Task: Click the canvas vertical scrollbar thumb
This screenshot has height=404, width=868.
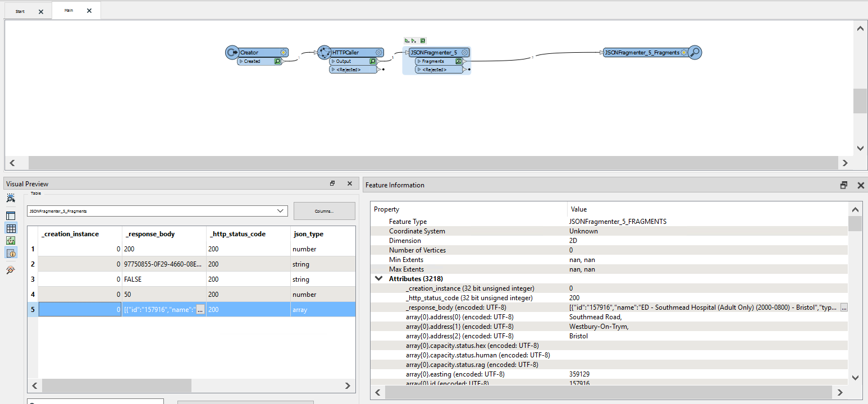Action: tap(860, 101)
